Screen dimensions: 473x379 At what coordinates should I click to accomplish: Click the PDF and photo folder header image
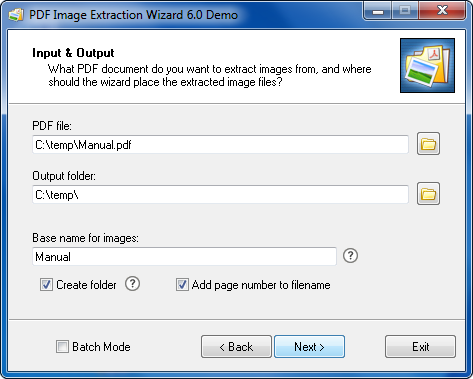427,65
